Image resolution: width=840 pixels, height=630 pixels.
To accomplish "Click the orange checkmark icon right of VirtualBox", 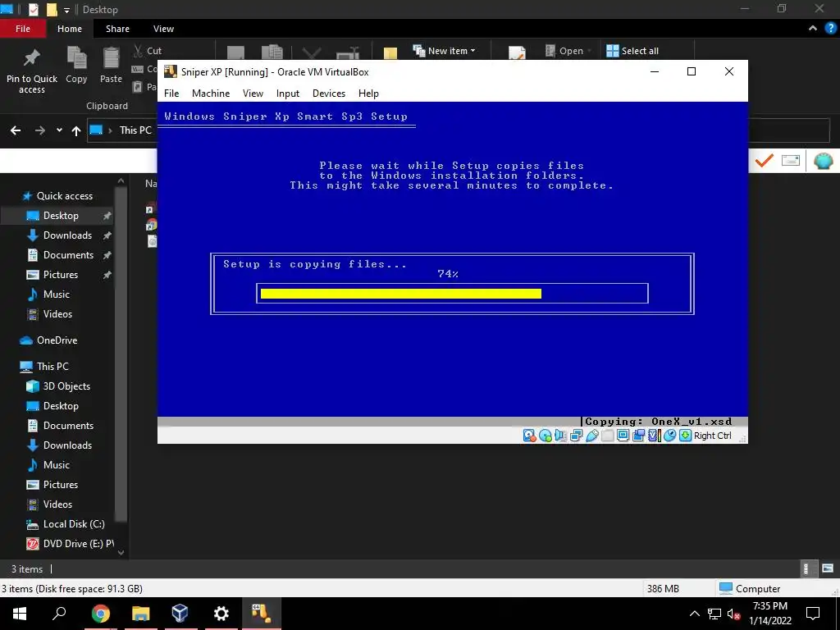I will coord(764,160).
